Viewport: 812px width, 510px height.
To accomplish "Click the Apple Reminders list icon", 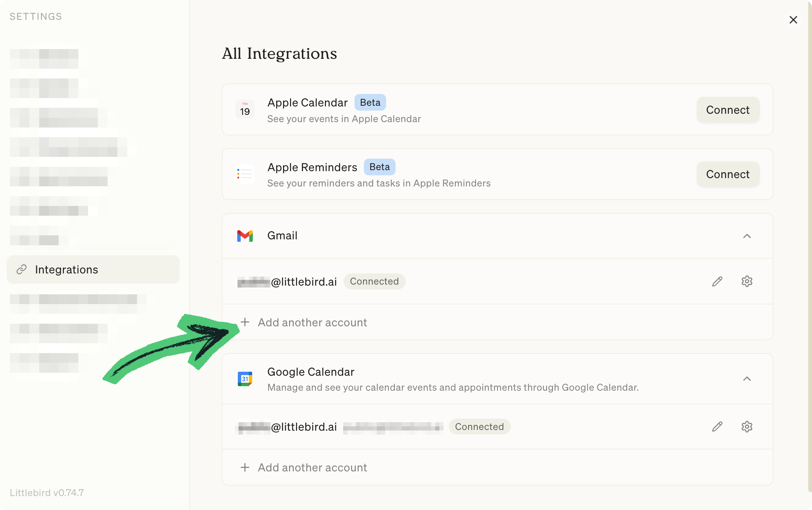I will (x=245, y=174).
